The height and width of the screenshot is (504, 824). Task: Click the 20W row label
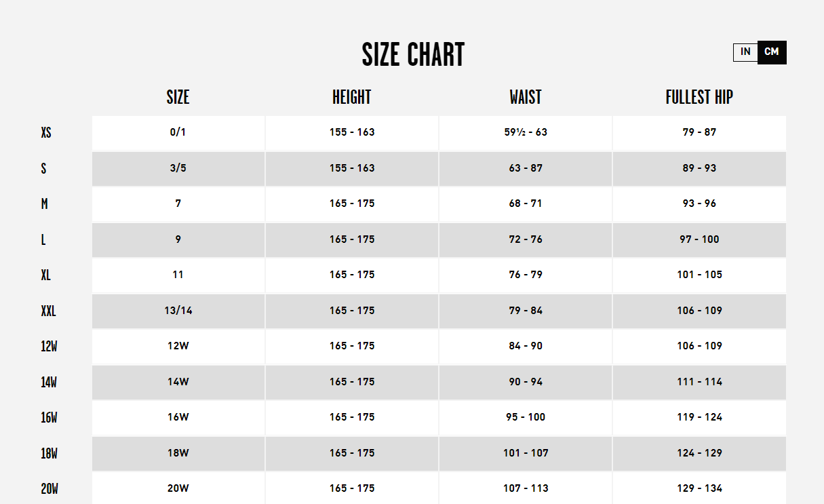click(x=50, y=488)
